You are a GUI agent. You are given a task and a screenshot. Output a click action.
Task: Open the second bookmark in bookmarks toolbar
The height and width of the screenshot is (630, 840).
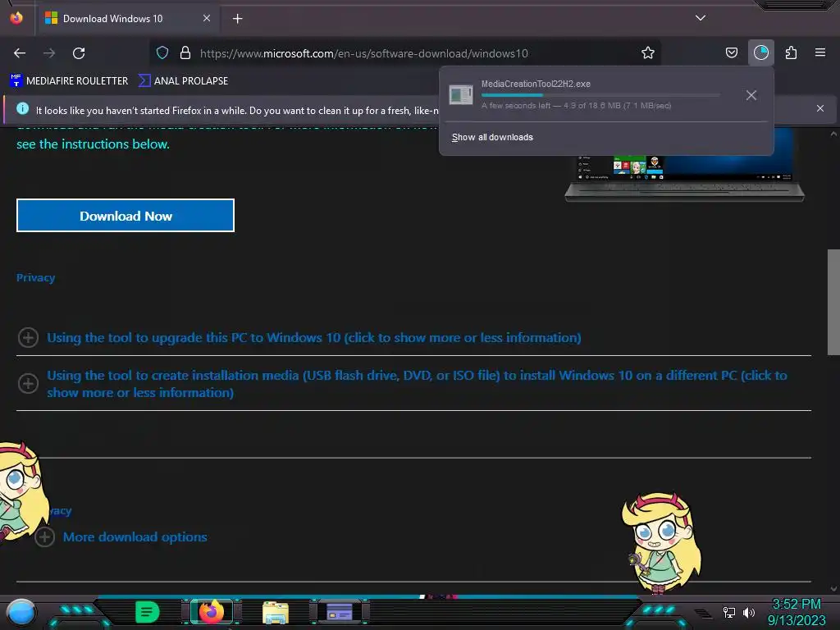click(183, 81)
